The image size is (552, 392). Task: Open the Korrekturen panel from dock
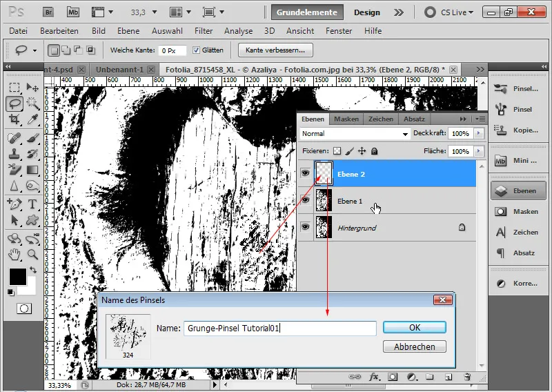click(518, 283)
